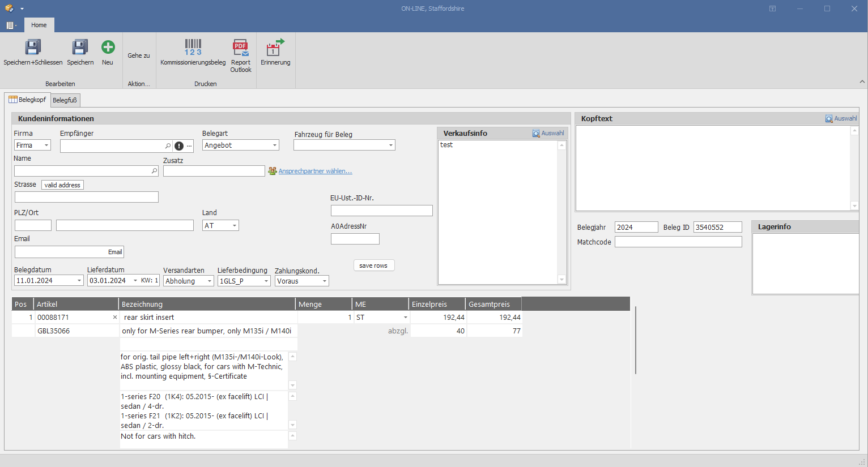Click the Speichern floppy disk icon
Viewport: 868px width, 467px height.
(x=80, y=48)
